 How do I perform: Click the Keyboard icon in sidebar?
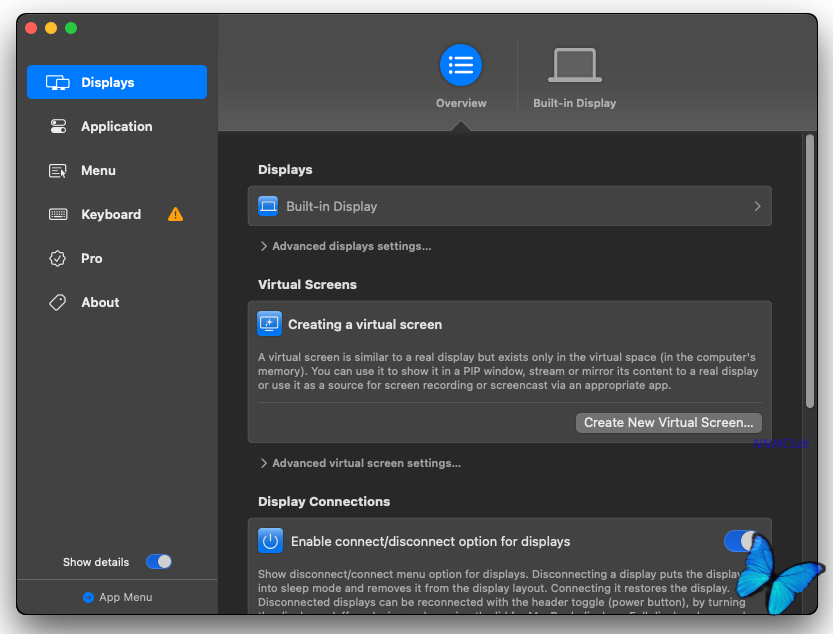58,215
